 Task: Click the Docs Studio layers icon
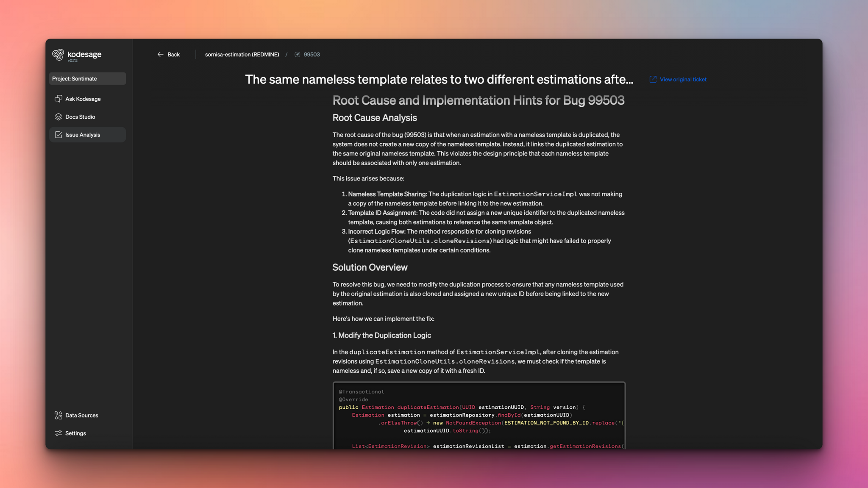58,116
